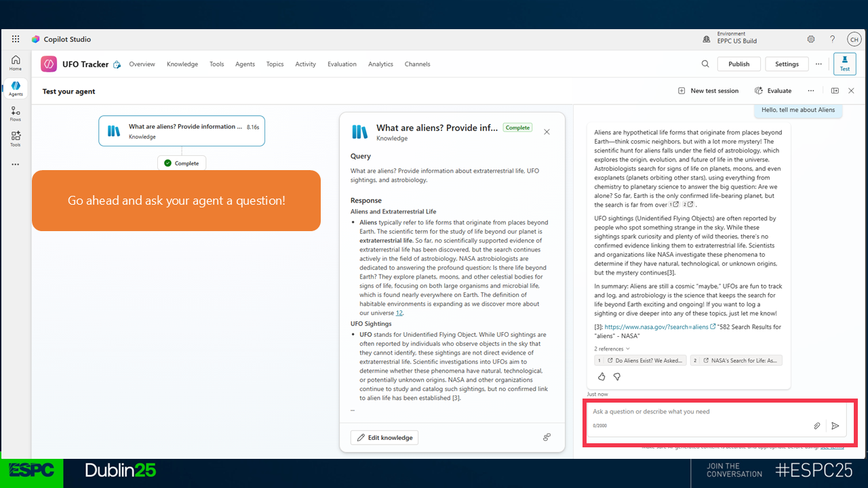Give thumbs up to the response
The width and height of the screenshot is (868, 488).
pos(601,376)
